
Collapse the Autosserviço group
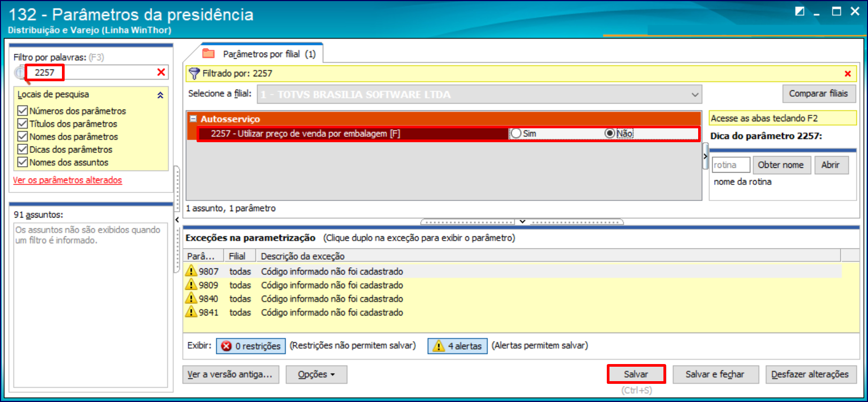(x=193, y=119)
